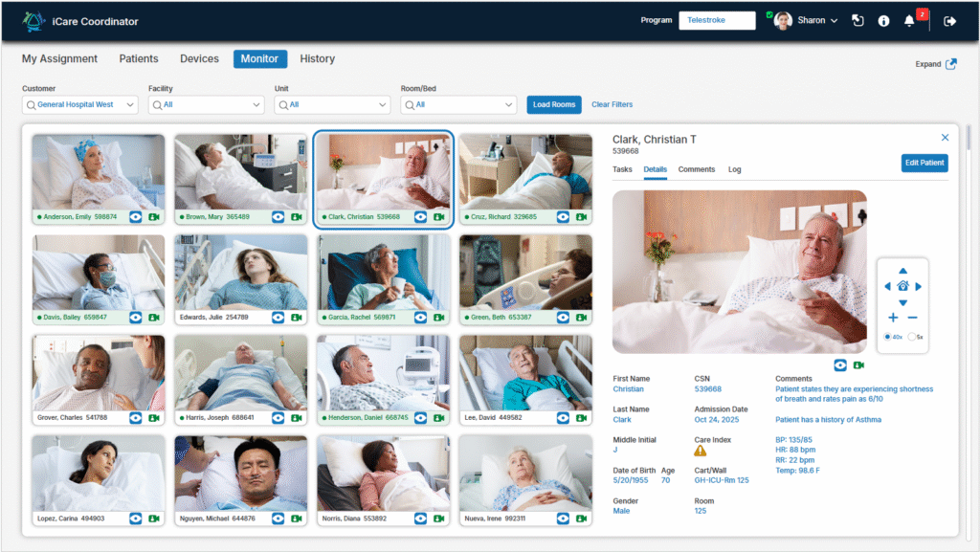Click the Care Index warning triangle
The height and width of the screenshot is (552, 980).
click(x=701, y=451)
